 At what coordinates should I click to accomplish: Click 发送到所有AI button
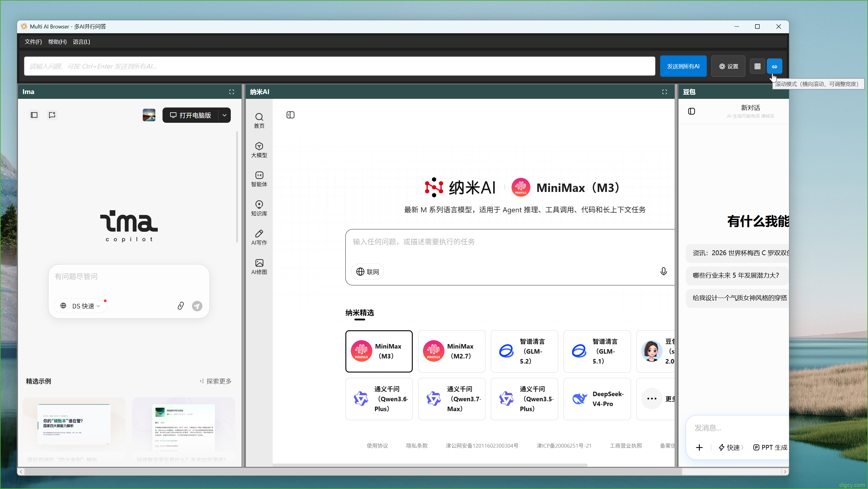click(683, 66)
